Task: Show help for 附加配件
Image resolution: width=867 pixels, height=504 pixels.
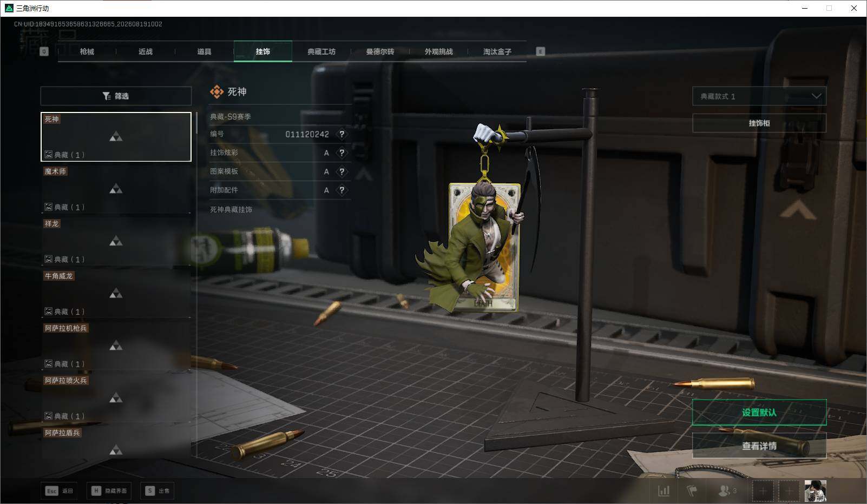Action: (x=341, y=190)
